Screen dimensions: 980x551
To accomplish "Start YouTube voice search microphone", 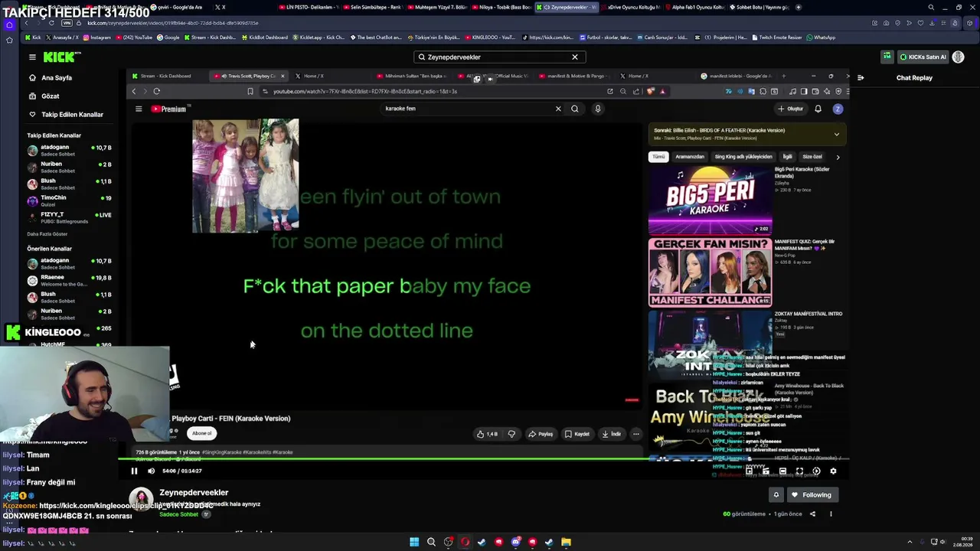I will [x=598, y=109].
